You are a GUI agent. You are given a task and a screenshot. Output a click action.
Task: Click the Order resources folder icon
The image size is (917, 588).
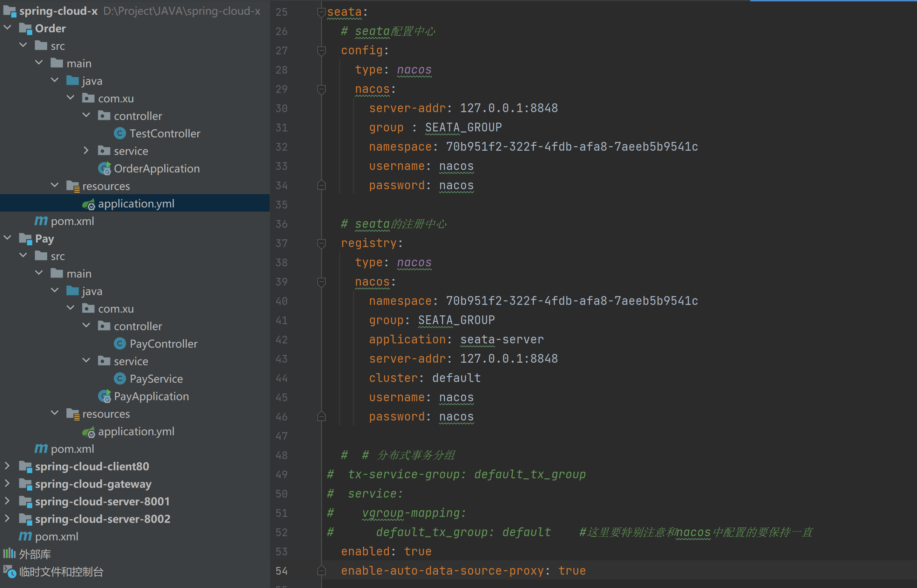click(73, 186)
